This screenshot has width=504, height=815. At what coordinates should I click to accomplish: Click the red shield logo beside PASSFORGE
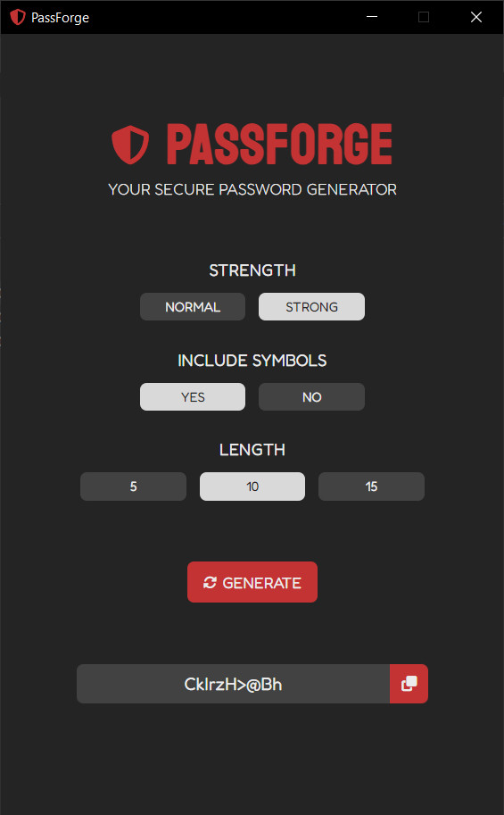coord(130,145)
